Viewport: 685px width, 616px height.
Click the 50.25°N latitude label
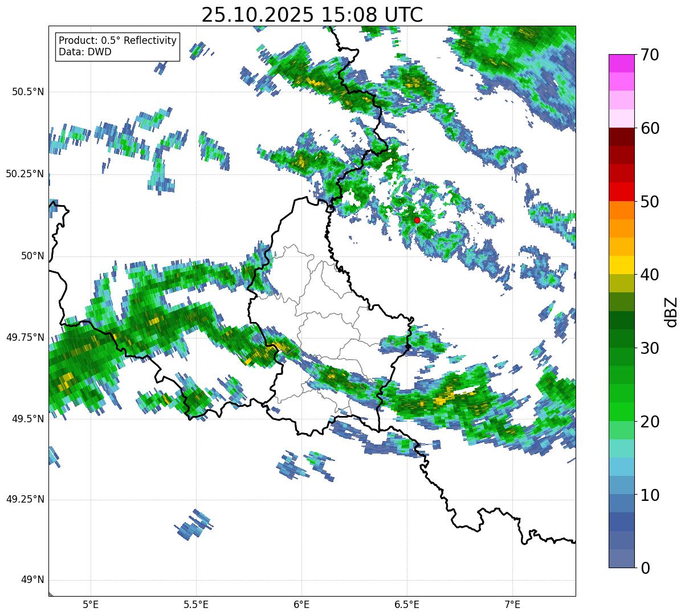[x=25, y=174]
